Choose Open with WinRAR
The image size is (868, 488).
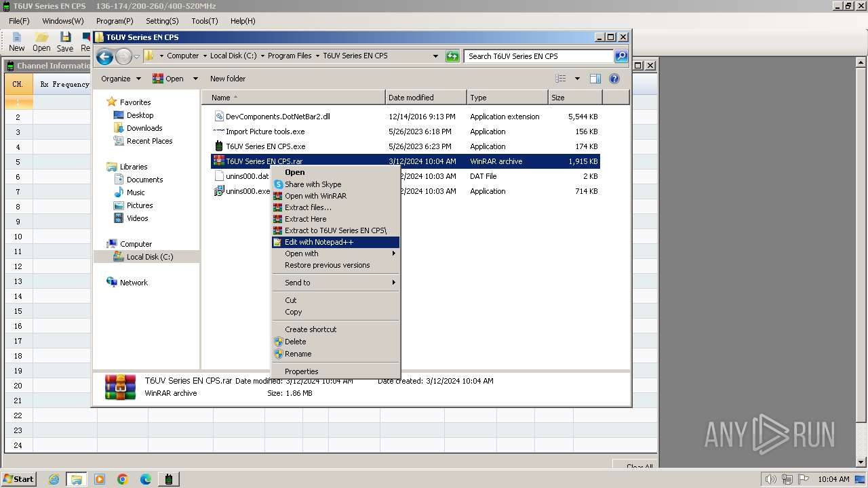pos(336,196)
